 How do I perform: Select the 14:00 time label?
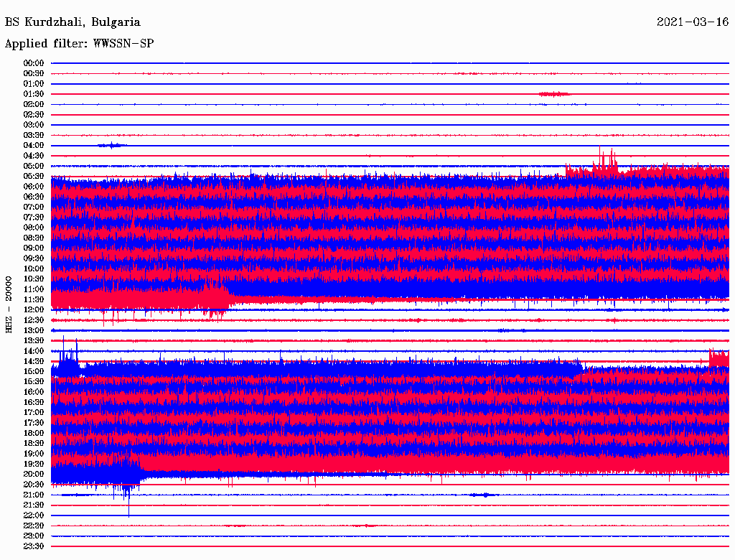34,351
